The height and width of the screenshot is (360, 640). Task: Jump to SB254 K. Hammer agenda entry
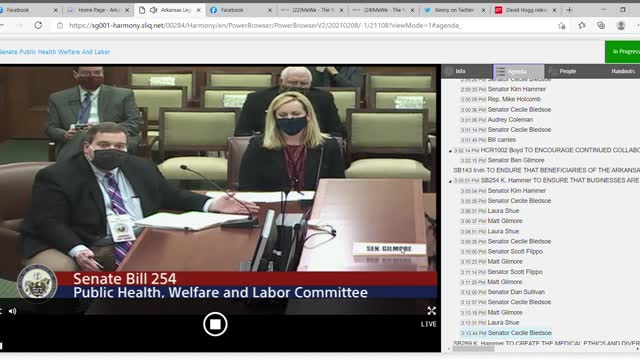click(546, 180)
